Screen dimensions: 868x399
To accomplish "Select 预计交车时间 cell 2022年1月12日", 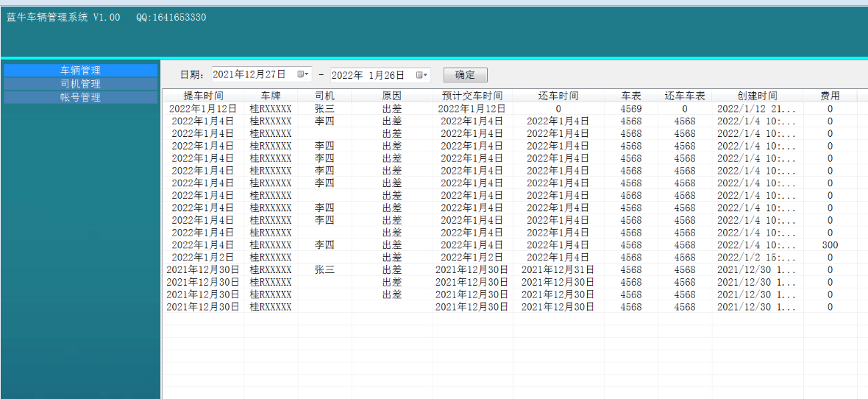I will tap(472, 109).
